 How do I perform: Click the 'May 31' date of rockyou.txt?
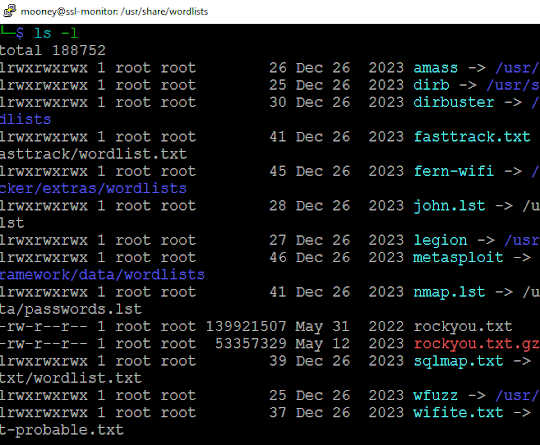(x=322, y=327)
